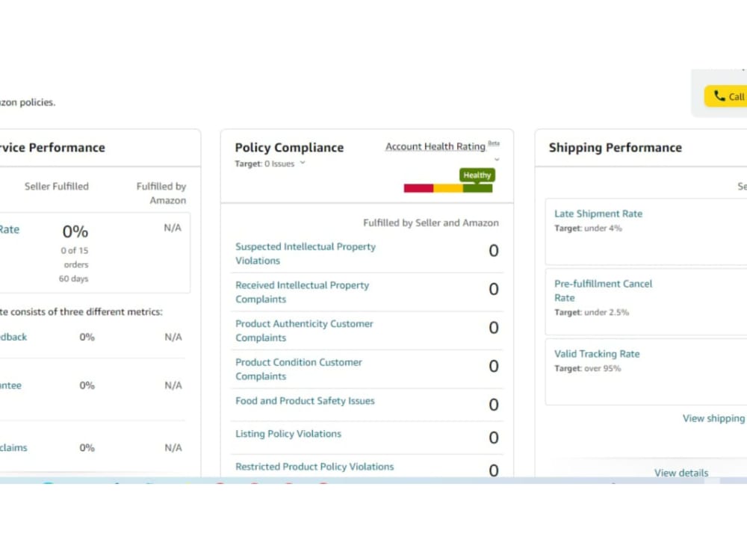The width and height of the screenshot is (747, 560).
Task: Open Late Shipment Rate metric
Action: [x=598, y=214]
